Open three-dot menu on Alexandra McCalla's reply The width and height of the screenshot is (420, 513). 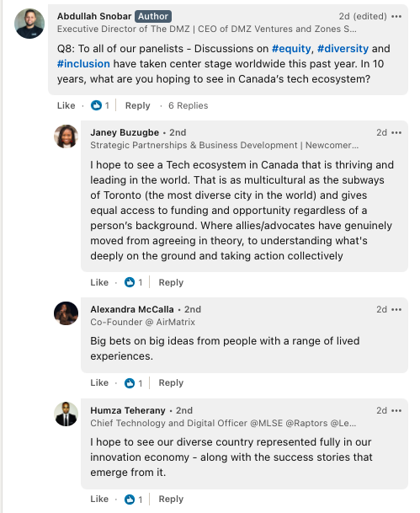click(x=396, y=309)
